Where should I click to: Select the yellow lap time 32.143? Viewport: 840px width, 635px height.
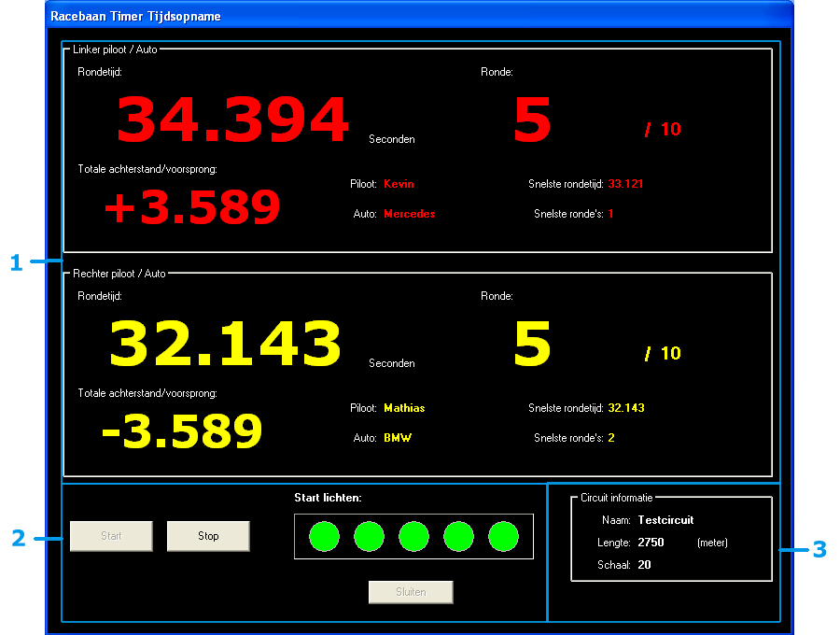coord(225,344)
